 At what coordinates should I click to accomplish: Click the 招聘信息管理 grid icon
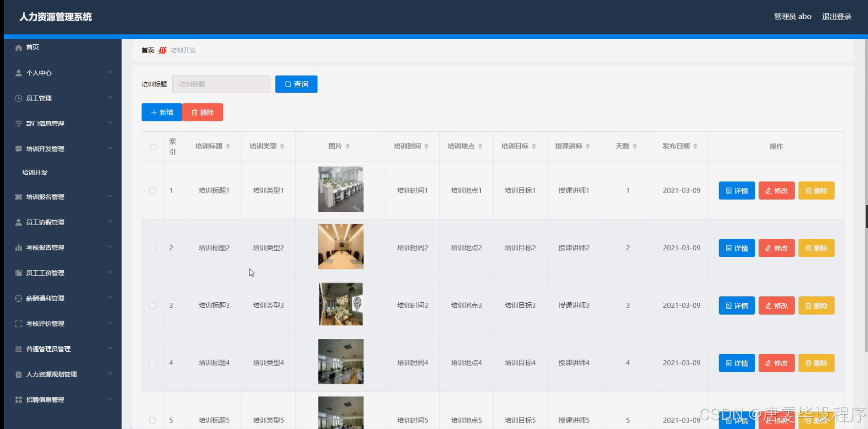pyautogui.click(x=18, y=400)
